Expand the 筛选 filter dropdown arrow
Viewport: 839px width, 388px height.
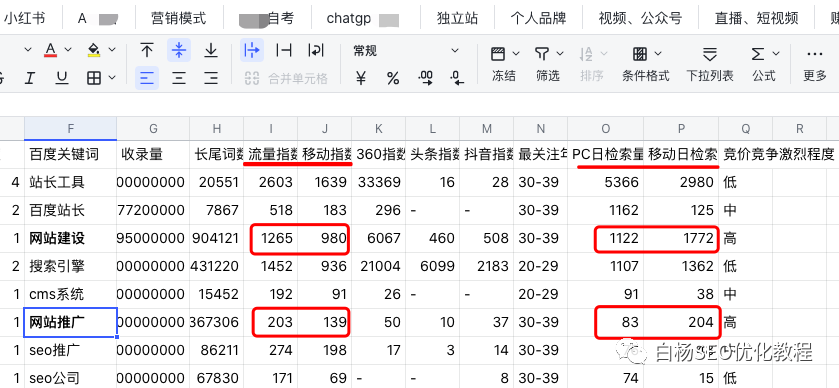[560, 54]
